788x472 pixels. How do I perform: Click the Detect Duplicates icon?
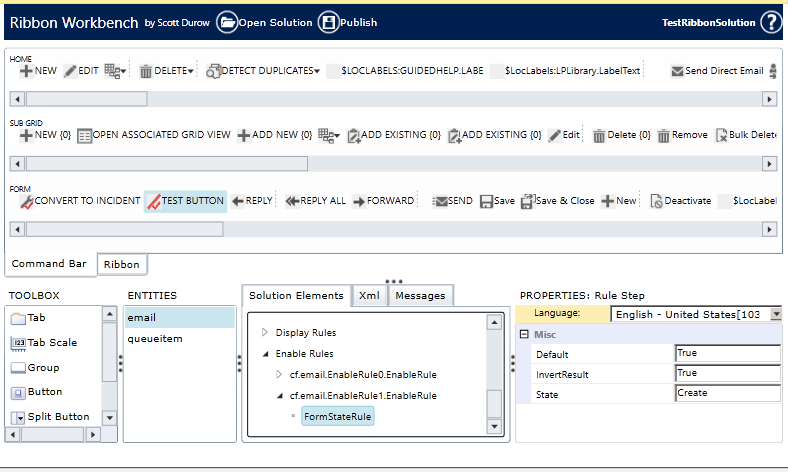[214, 71]
